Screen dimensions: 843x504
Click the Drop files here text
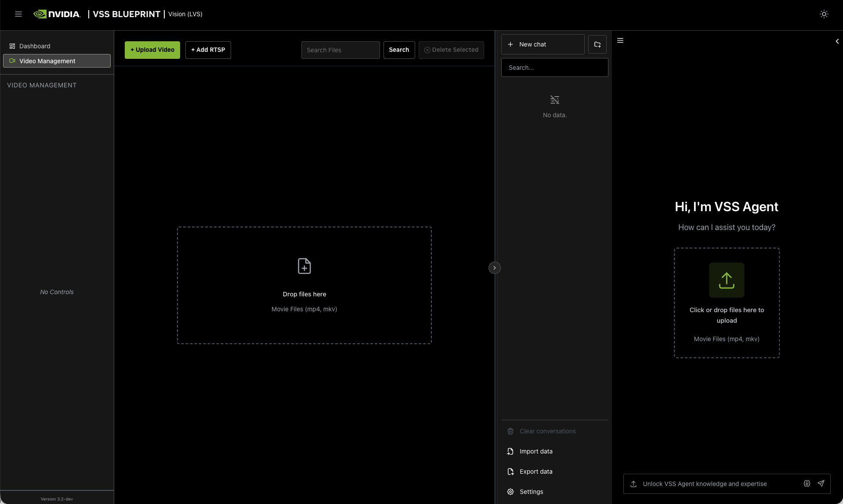click(304, 294)
